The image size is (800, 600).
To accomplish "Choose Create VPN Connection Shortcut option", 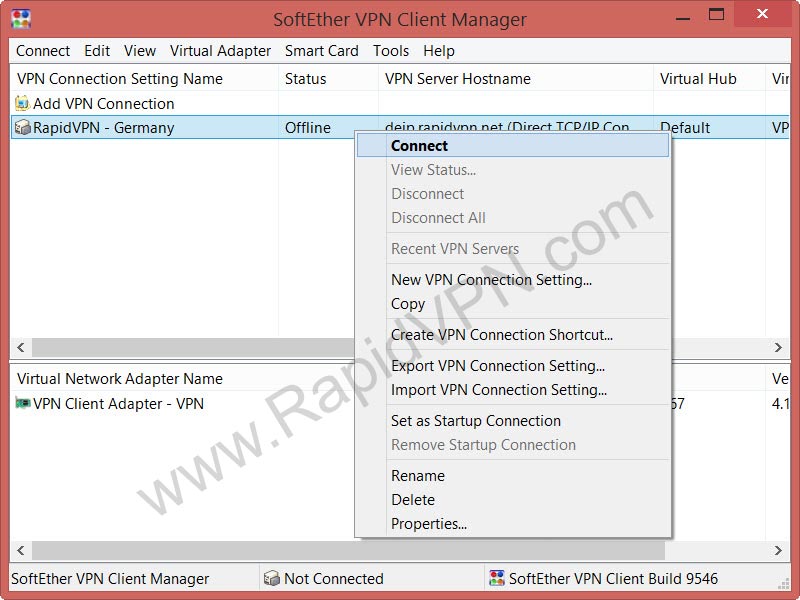I will (x=501, y=335).
